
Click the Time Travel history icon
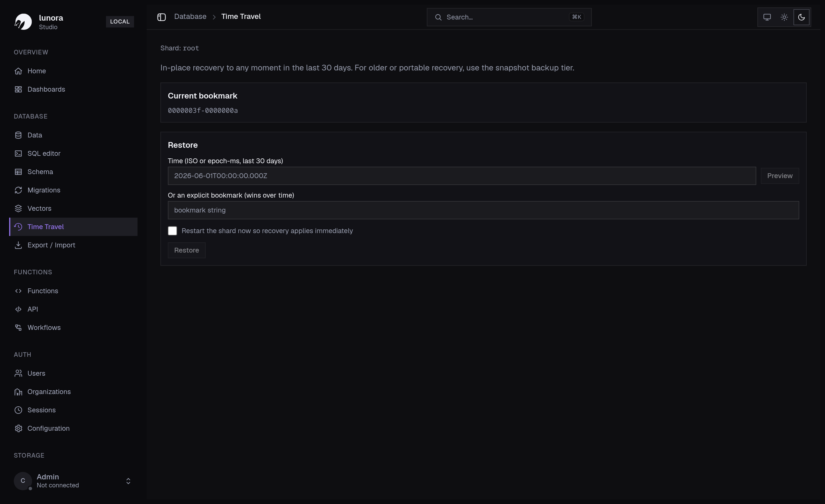click(18, 227)
